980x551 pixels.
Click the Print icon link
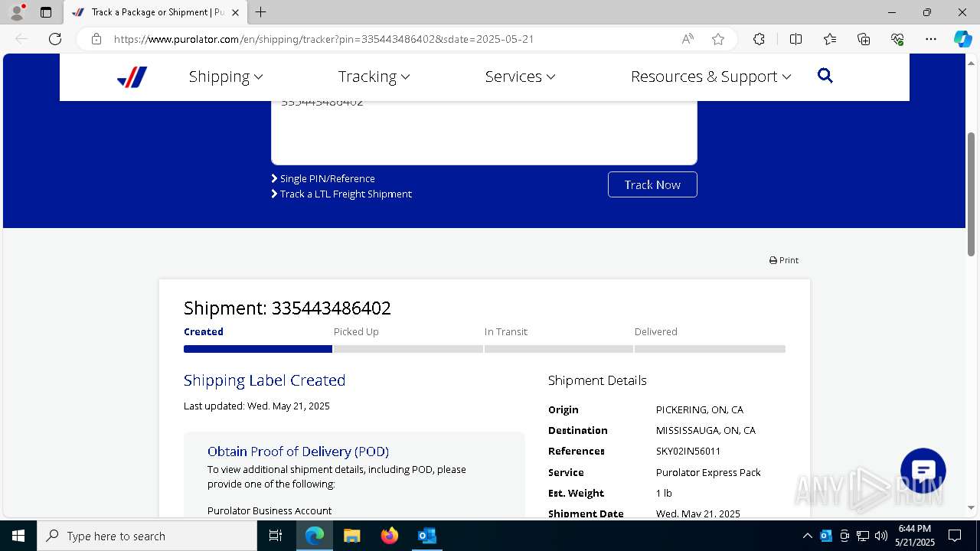point(783,260)
